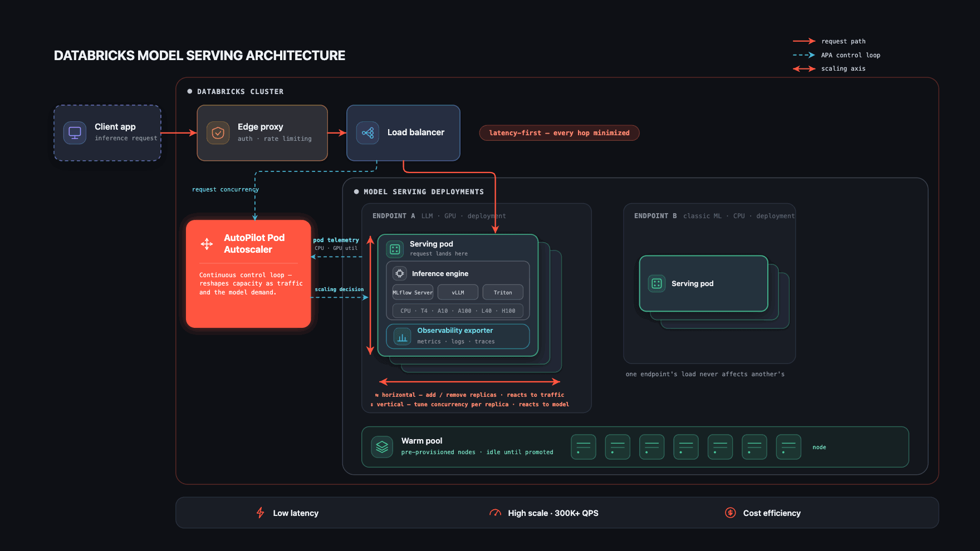Screen dimensions: 980x551
Task: Click the AutoPilot Pod Autoscaler arrows icon
Action: pos(207,244)
